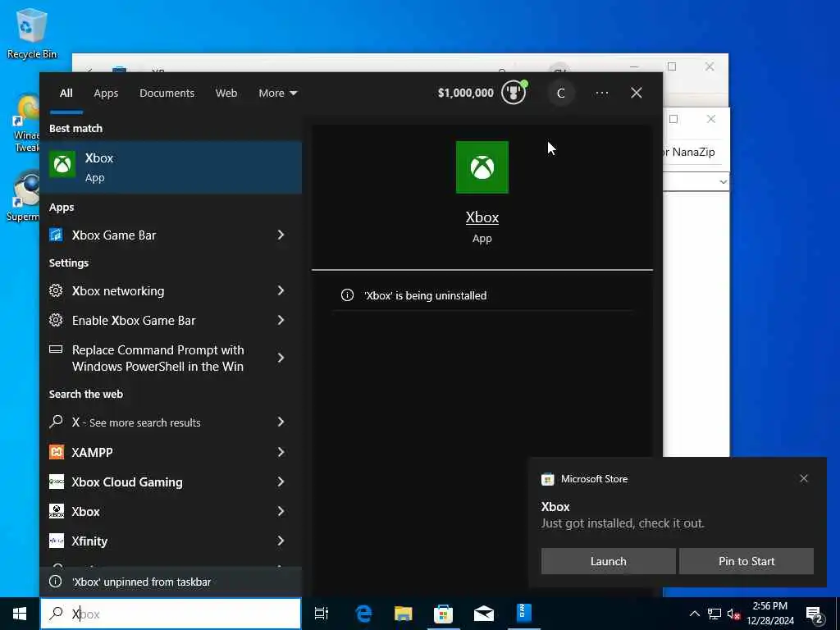Image resolution: width=840 pixels, height=630 pixels.
Task: Switch to the All tab
Action: click(x=66, y=94)
